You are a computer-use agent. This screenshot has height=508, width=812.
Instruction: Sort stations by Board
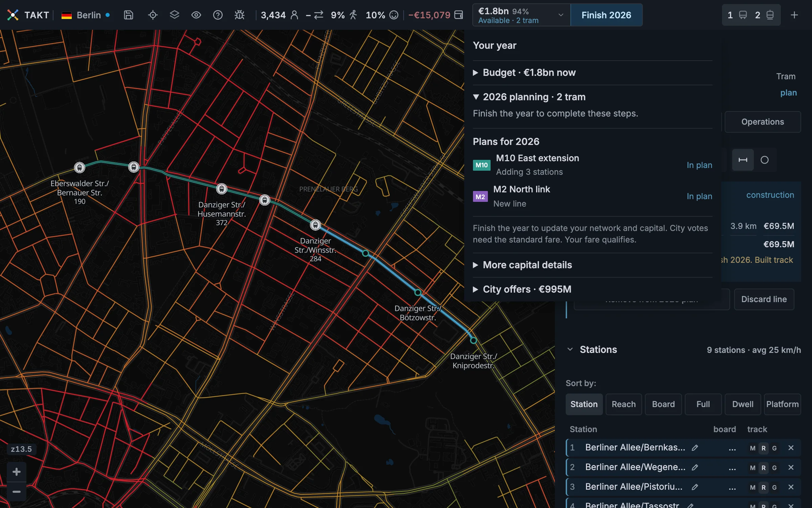[663, 404]
